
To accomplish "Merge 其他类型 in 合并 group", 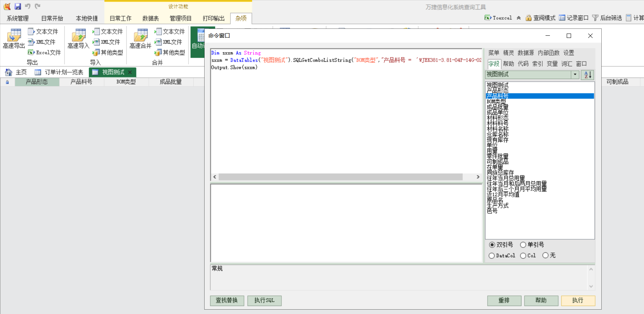I will 170,53.
